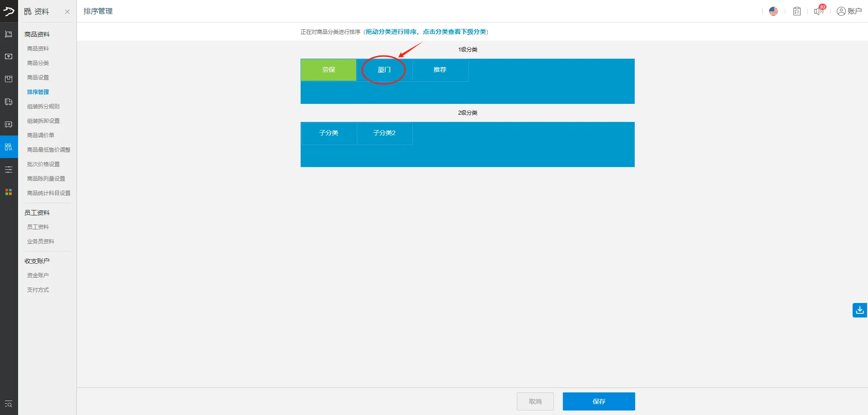The width and height of the screenshot is (868, 415).
Task: Open the US flag language switcher
Action: (x=773, y=11)
